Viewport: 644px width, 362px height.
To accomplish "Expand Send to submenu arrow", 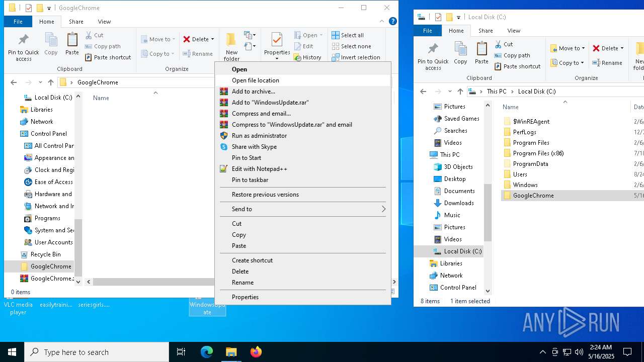I will [x=383, y=209].
